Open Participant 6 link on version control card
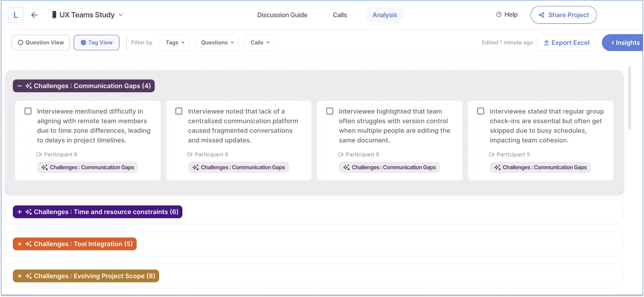 tap(362, 154)
